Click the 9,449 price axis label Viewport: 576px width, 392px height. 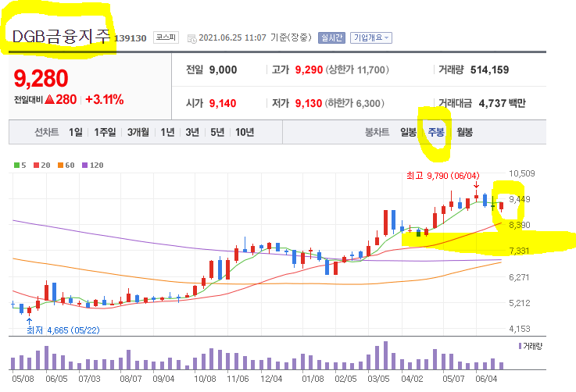520,199
